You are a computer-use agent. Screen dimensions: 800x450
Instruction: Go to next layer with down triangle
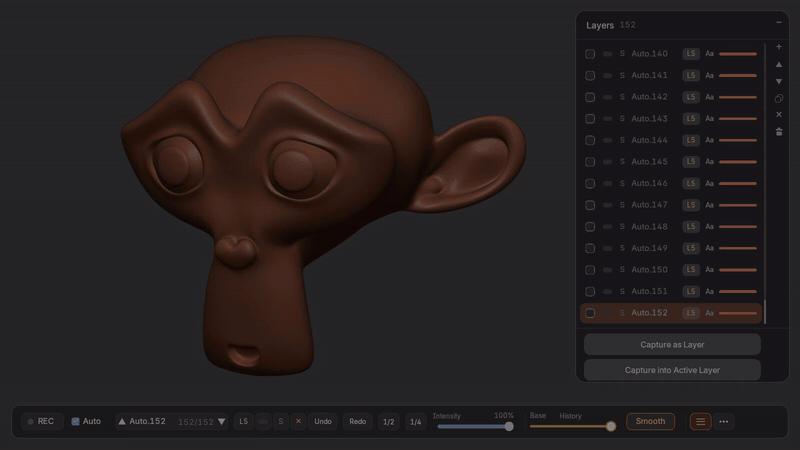coord(221,421)
